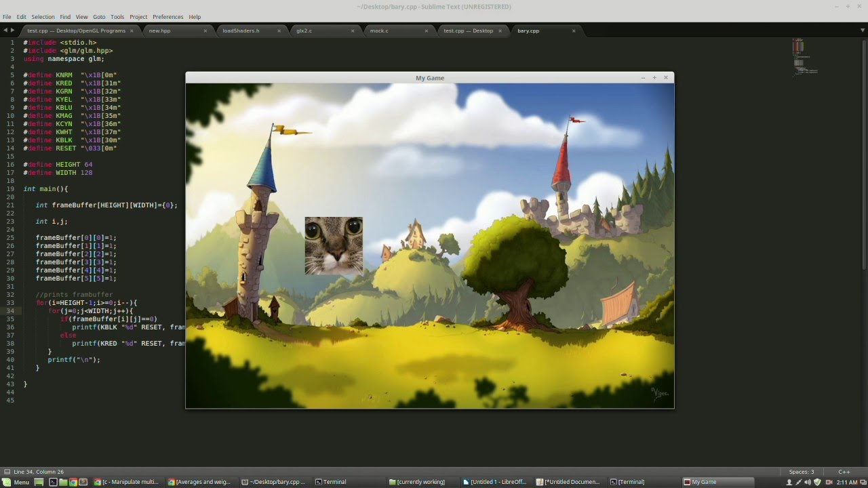
Task: Click the tab scroll left arrow
Action: (5, 30)
